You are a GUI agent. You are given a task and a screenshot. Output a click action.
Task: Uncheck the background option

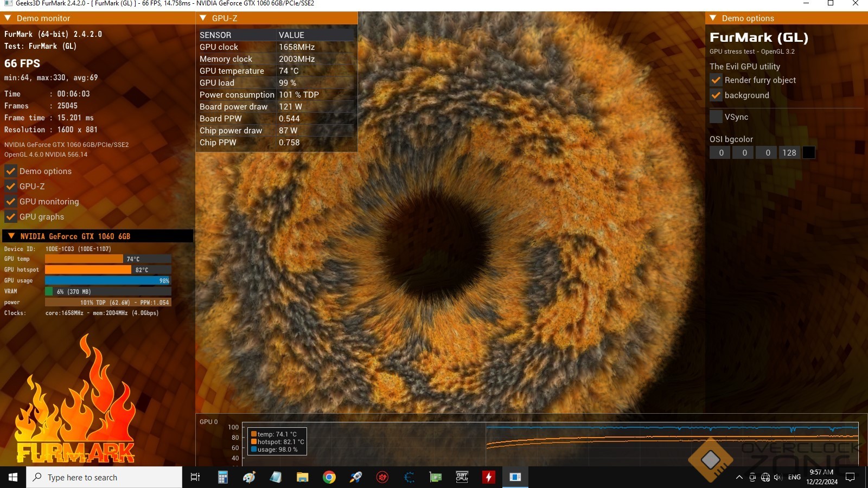click(x=716, y=95)
